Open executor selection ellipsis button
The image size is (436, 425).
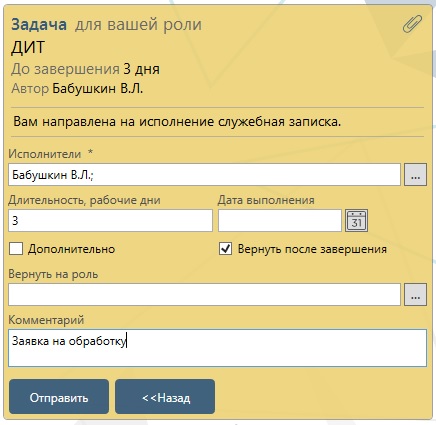tap(415, 174)
